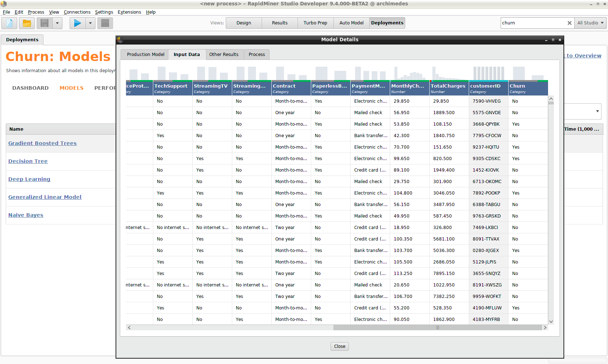Go back to Overview link

pyautogui.click(x=583, y=56)
